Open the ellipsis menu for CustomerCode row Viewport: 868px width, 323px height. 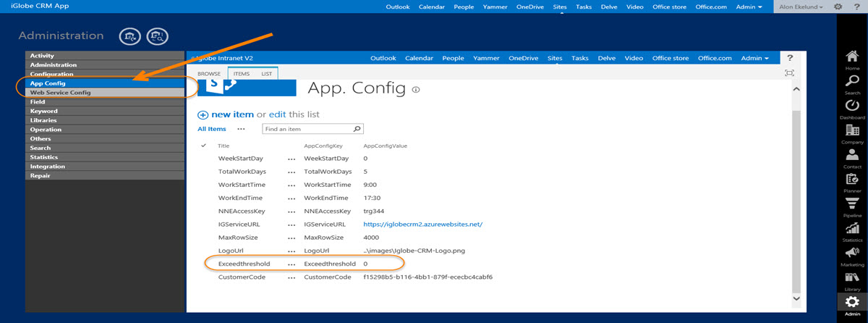click(292, 277)
